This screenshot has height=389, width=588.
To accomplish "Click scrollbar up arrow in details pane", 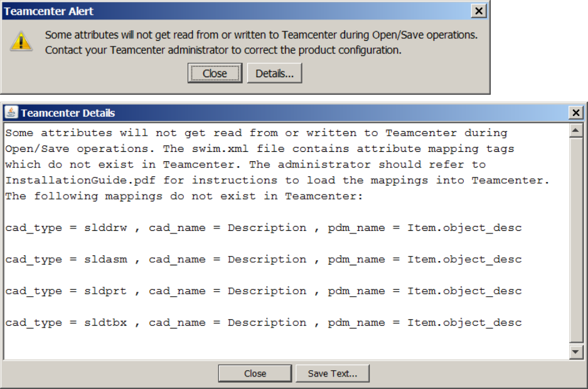I will pyautogui.click(x=575, y=131).
